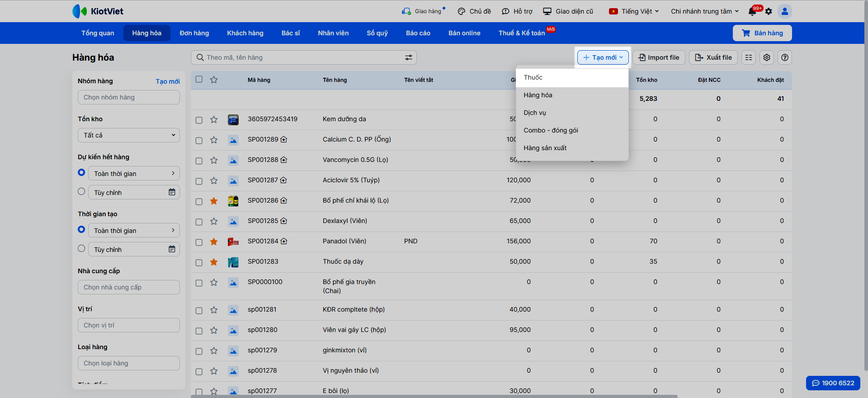Click the Panadol product thumbnail image
The width and height of the screenshot is (868, 398).
tap(233, 242)
